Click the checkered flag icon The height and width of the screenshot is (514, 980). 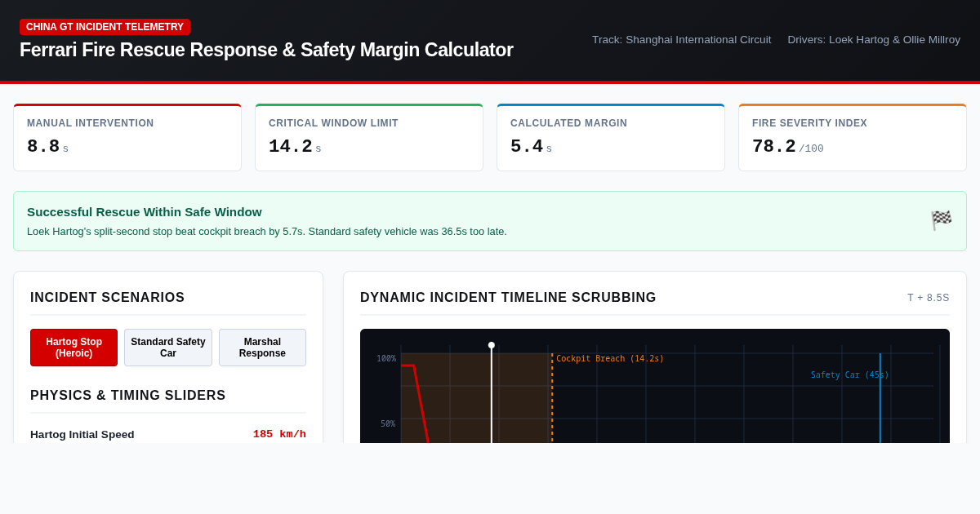coord(942,220)
